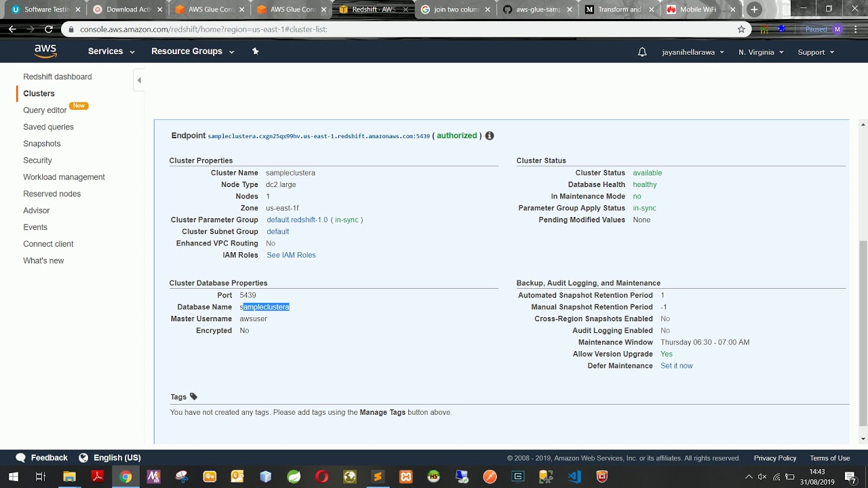Open Query editor in the sidebar
Screen dimensions: 868x488
coord(45,110)
